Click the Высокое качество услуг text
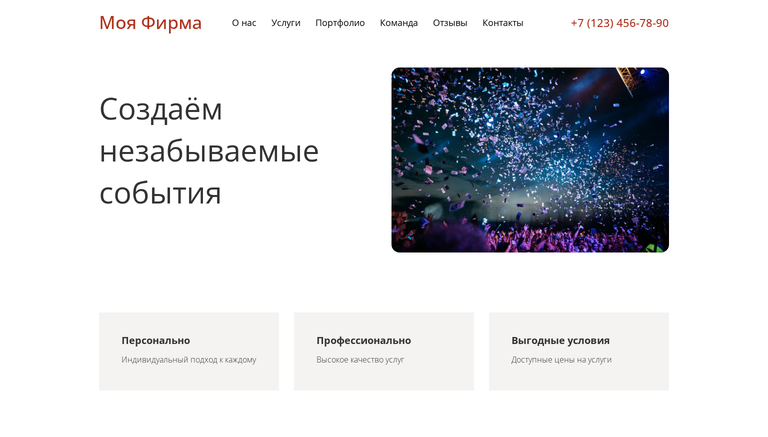 click(x=360, y=360)
